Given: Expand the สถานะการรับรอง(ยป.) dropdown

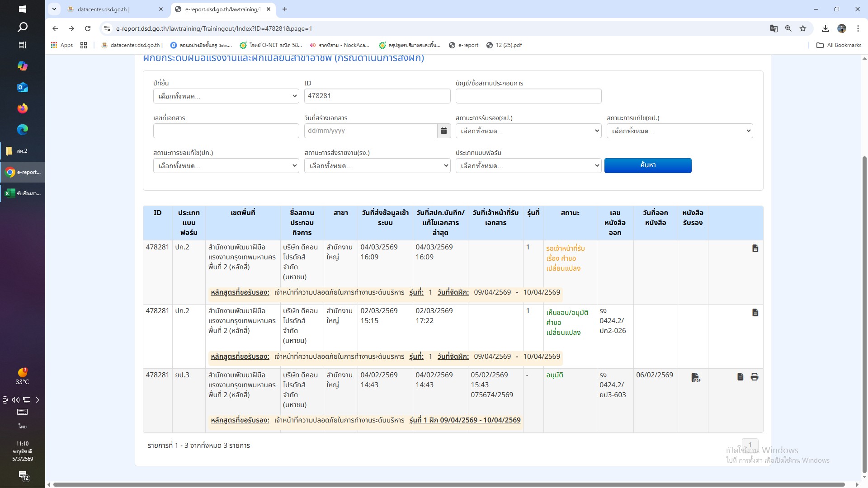Looking at the screenshot, I should click(x=528, y=131).
